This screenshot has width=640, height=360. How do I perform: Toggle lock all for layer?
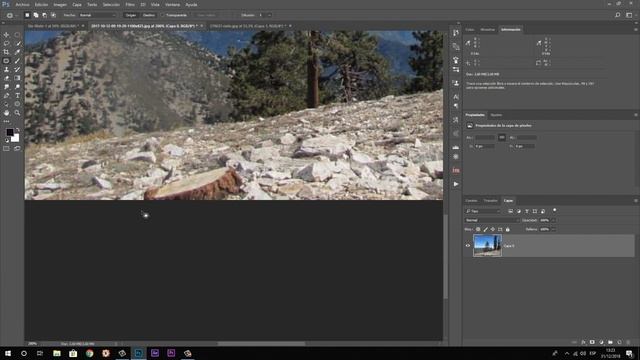click(x=508, y=229)
